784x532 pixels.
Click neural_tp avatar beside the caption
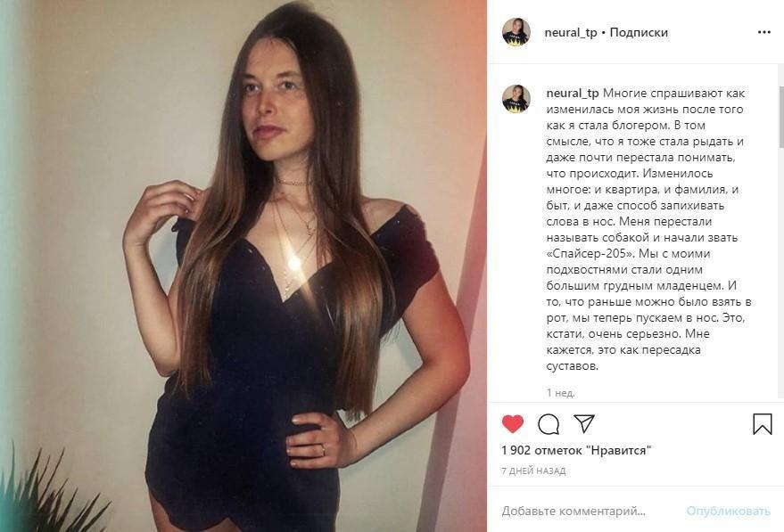click(x=516, y=98)
